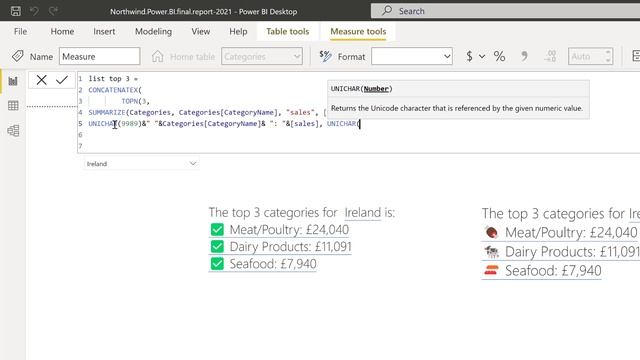Toggle thousands separator comma
This screenshot has width=640, height=360.
pos(524,56)
